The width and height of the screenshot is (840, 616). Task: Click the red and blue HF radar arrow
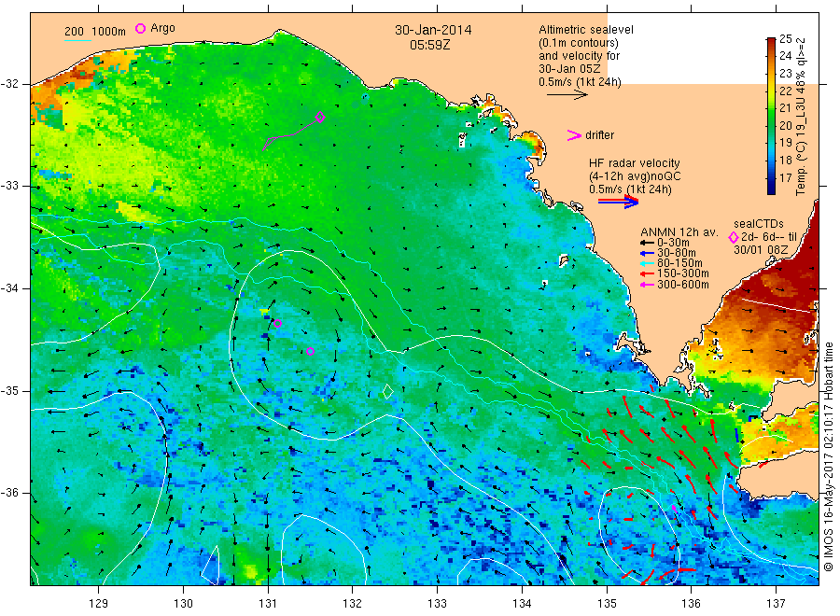click(618, 202)
